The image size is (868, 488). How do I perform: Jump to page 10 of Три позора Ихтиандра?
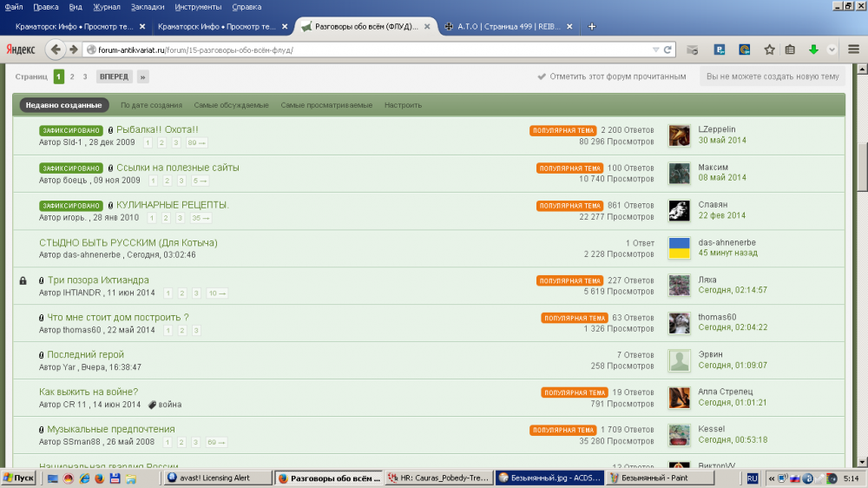pyautogui.click(x=216, y=293)
